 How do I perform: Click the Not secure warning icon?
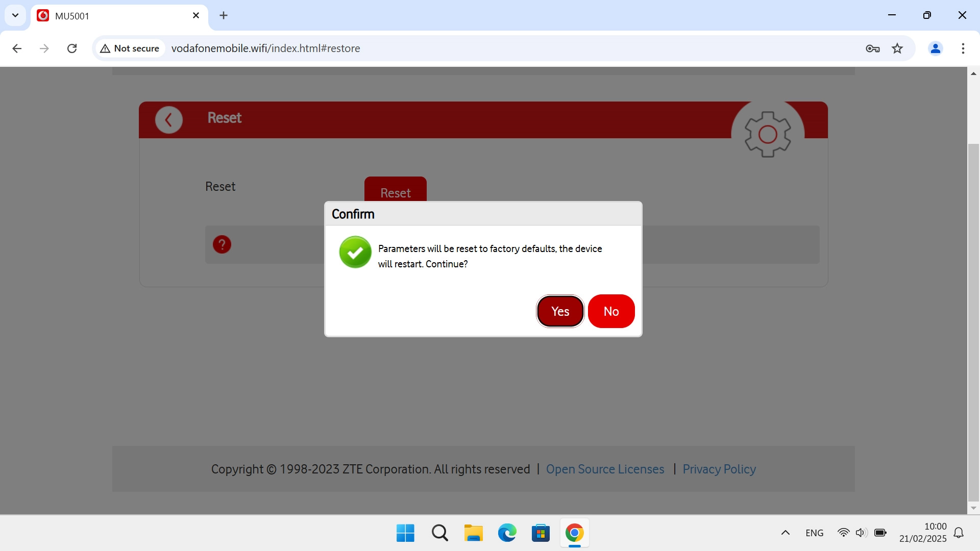click(105, 48)
